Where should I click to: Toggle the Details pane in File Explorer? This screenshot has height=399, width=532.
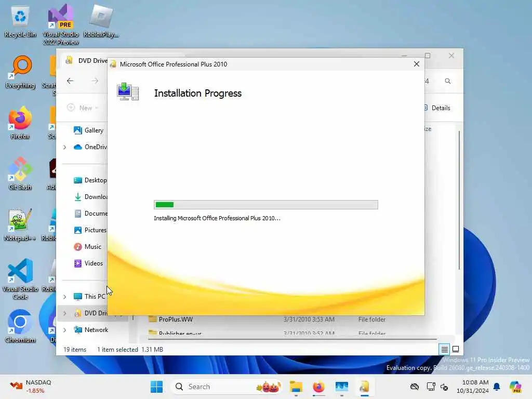click(437, 108)
